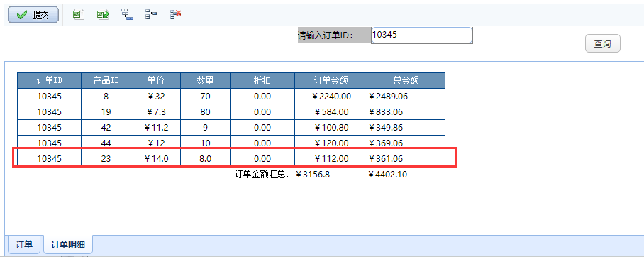Screen dimensions: 644x257
Task: Click unit price cell ¥12
Action: (x=155, y=143)
